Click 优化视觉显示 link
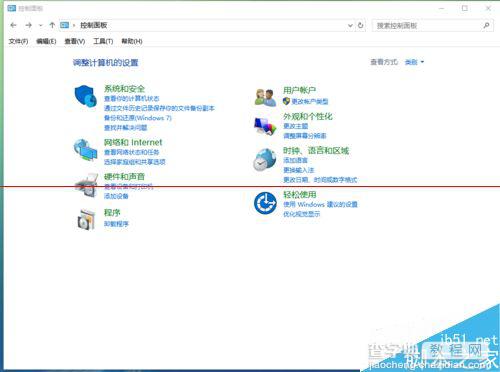Screen dimensions: 500x372 [302, 214]
